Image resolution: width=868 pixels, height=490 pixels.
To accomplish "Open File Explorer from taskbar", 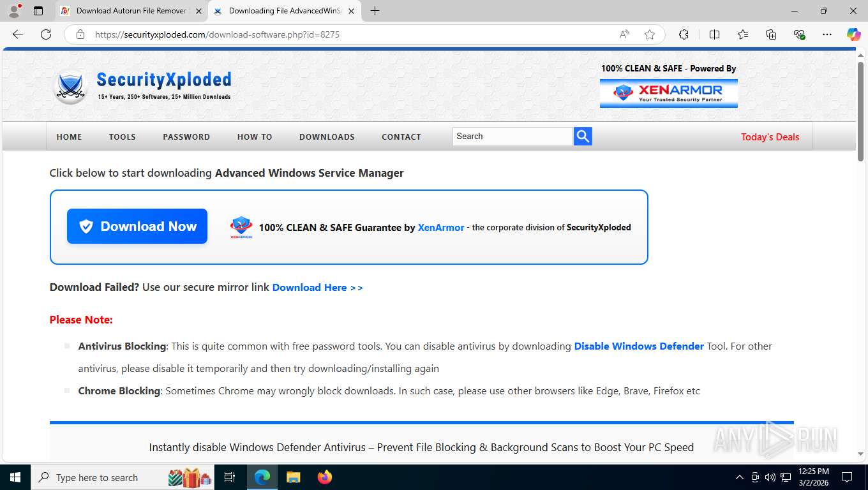I will [293, 477].
